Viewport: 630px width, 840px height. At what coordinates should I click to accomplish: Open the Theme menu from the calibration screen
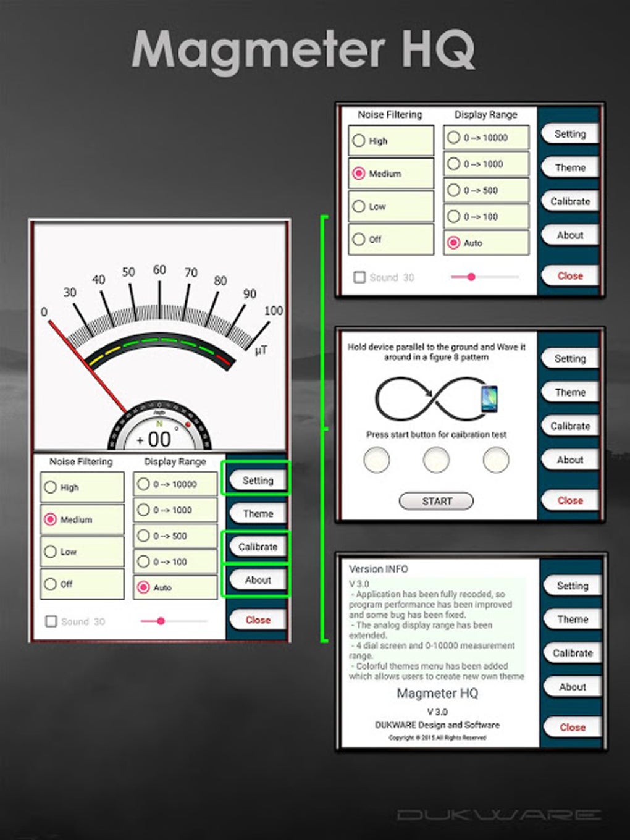point(569,392)
